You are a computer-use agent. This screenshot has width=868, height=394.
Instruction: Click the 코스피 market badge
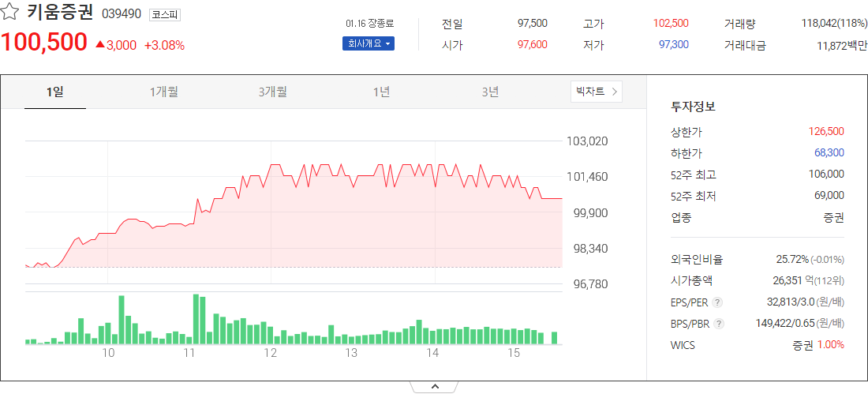pyautogui.click(x=165, y=14)
